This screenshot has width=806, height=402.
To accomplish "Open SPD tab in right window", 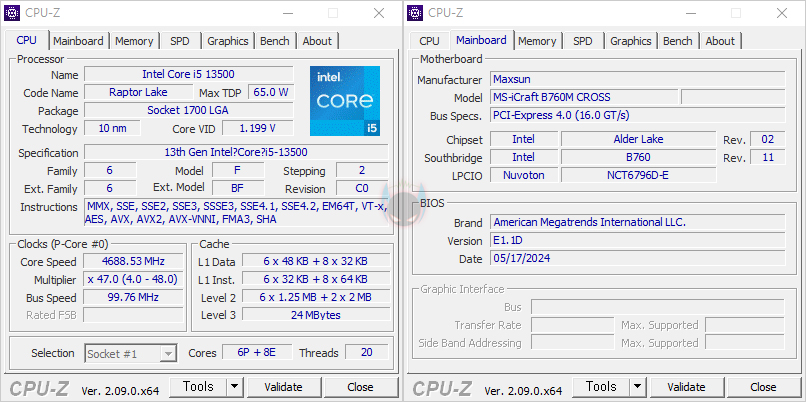I will [582, 41].
